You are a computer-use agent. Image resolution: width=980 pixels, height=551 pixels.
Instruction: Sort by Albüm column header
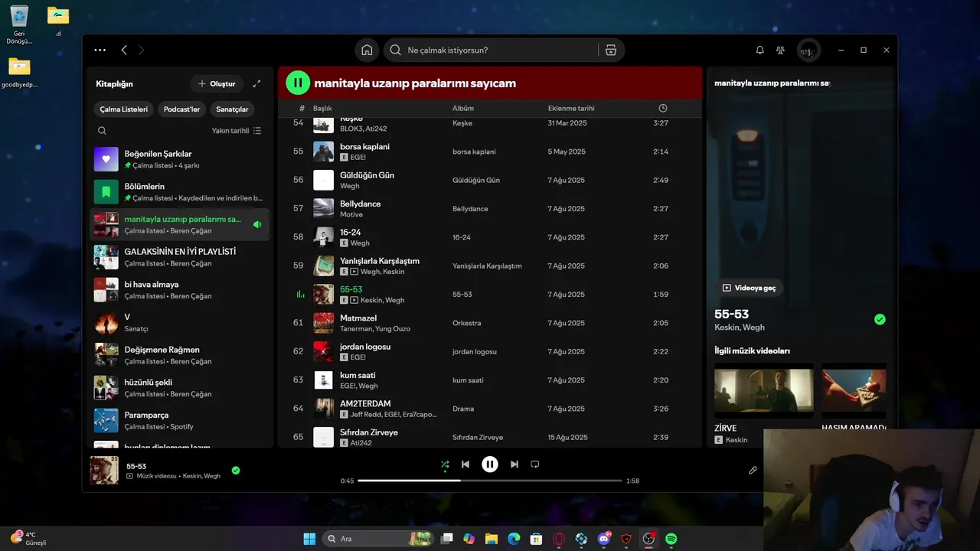[463, 108]
